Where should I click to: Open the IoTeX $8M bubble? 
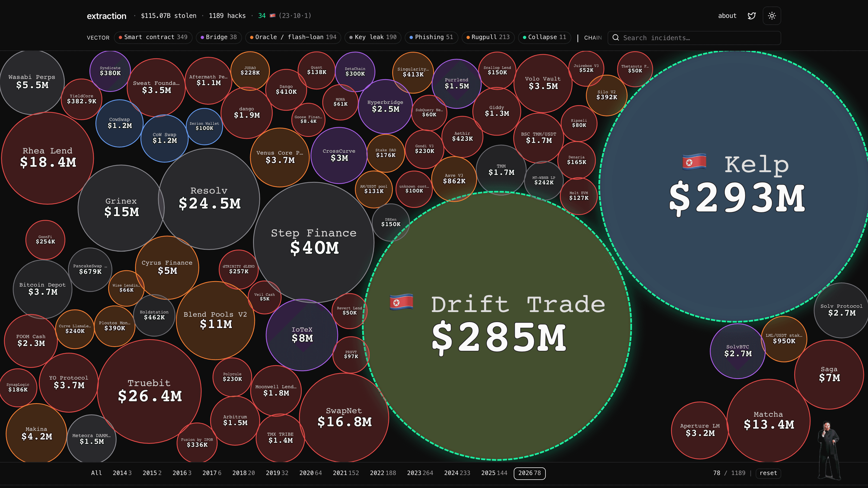(302, 335)
